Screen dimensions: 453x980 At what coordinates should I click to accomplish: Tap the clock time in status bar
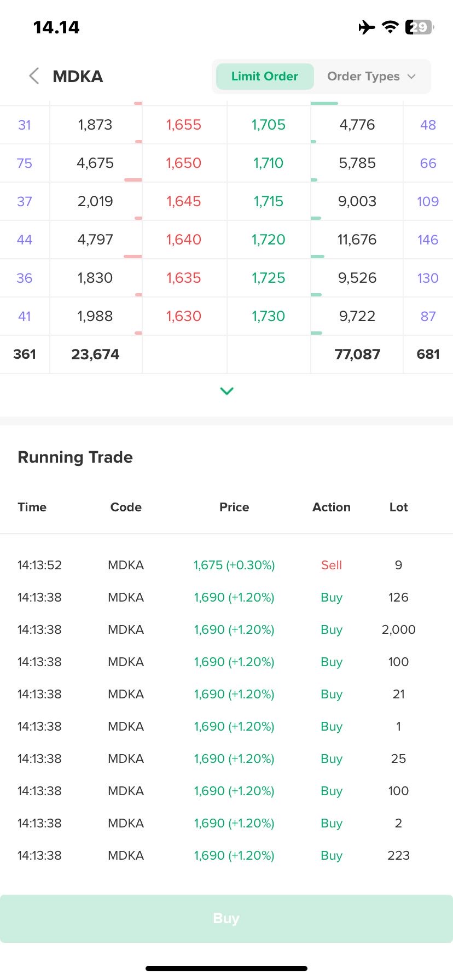click(x=56, y=27)
